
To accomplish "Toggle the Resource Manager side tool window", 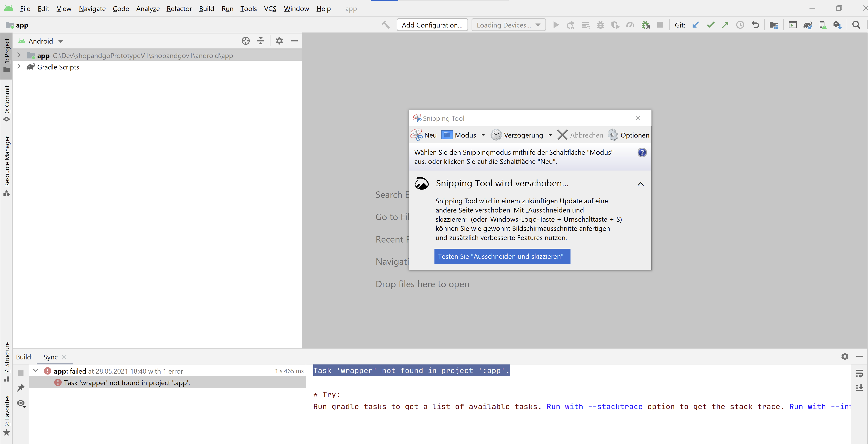I will click(x=6, y=166).
